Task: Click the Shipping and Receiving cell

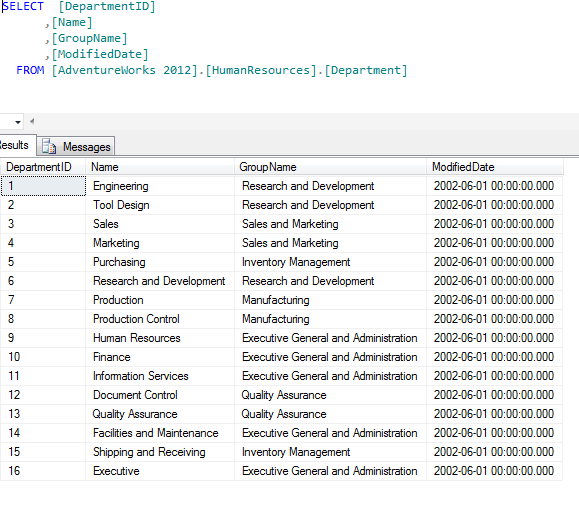Action: pos(160,452)
